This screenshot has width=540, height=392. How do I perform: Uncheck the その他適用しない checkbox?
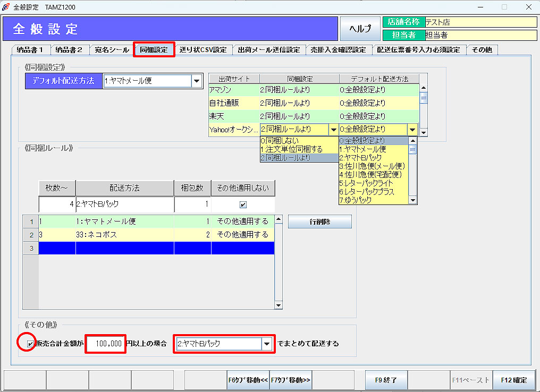[243, 204]
